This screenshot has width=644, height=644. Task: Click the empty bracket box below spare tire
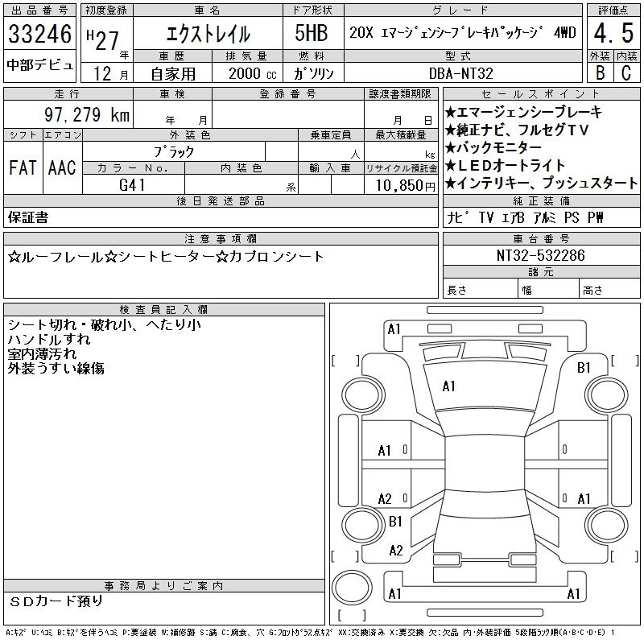tap(352, 615)
